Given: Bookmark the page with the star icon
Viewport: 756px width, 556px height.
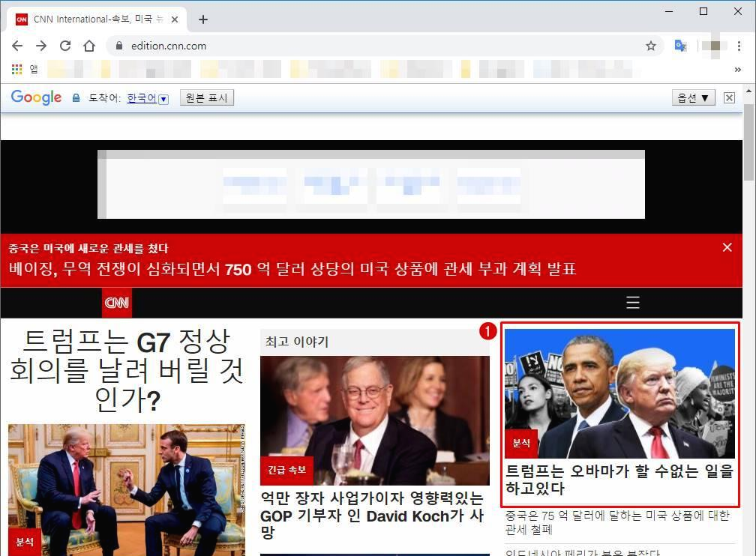Looking at the screenshot, I should click(x=650, y=46).
